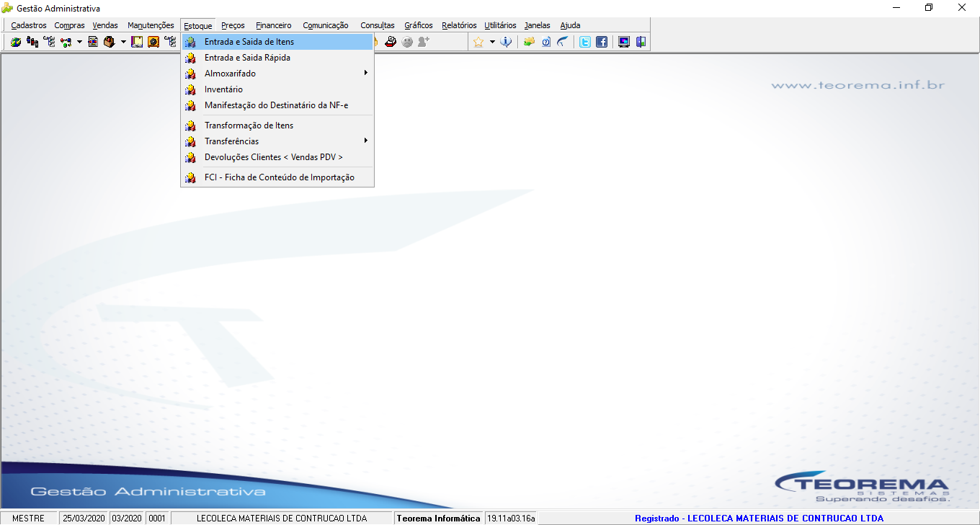The image size is (980, 525).
Task: Click Teorema Informática in status bar
Action: (439, 519)
